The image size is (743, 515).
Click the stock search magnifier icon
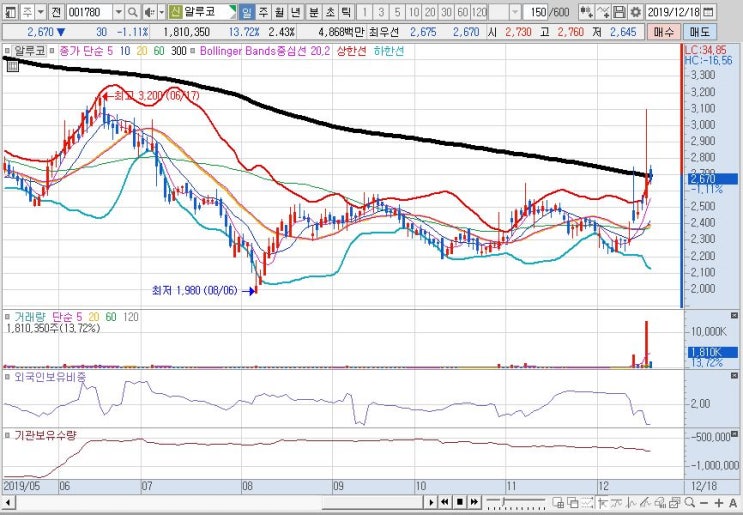coord(133,12)
